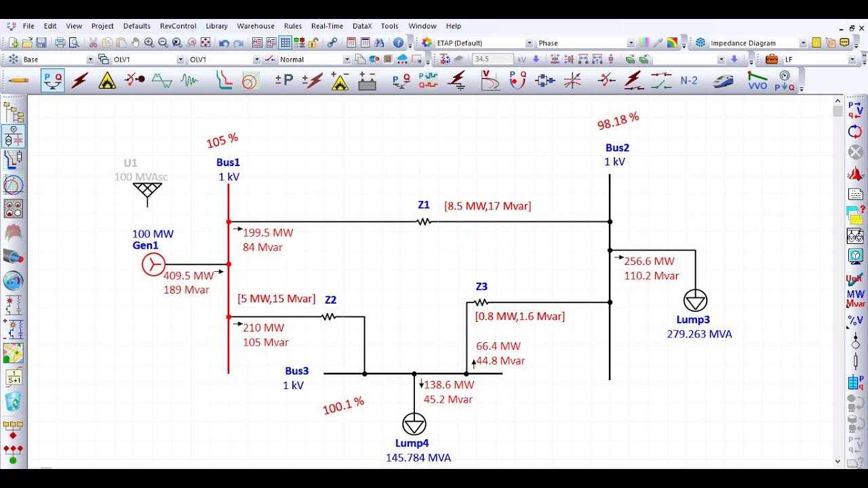Click Zoom to Fit Page icon
The width and height of the screenshot is (868, 488).
tap(205, 43)
